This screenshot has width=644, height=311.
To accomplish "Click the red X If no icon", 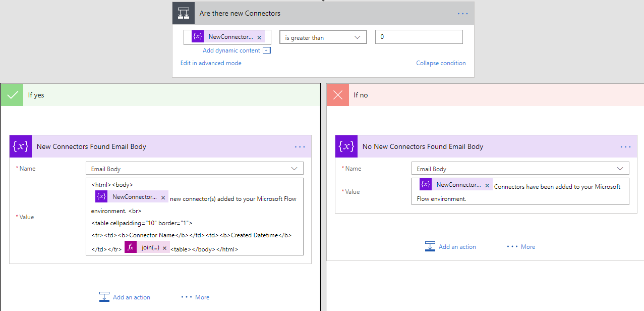I will coord(338,95).
